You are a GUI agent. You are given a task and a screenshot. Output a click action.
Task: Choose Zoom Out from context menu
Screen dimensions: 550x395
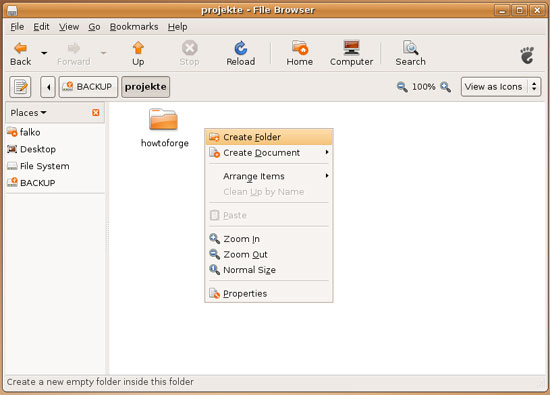(x=269, y=254)
